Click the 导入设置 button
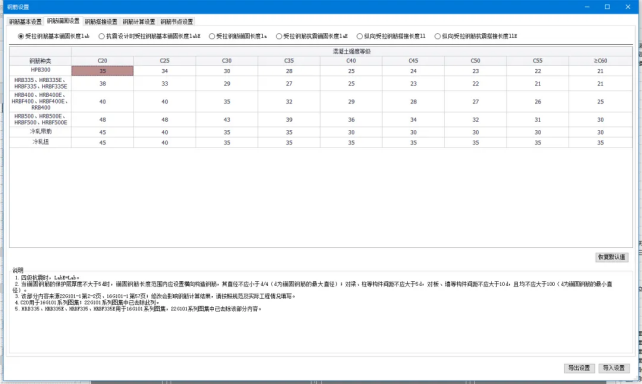This screenshot has height=384, width=642. pos(613,368)
